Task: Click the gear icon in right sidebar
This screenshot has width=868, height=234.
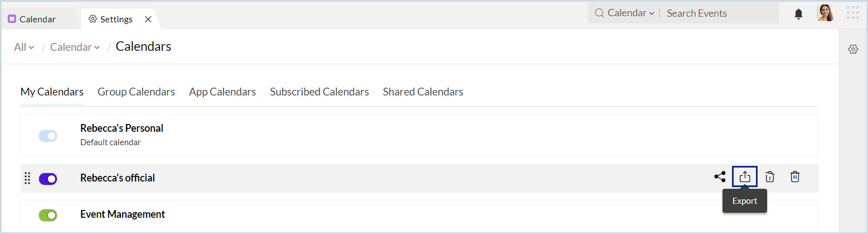Action: click(x=852, y=49)
